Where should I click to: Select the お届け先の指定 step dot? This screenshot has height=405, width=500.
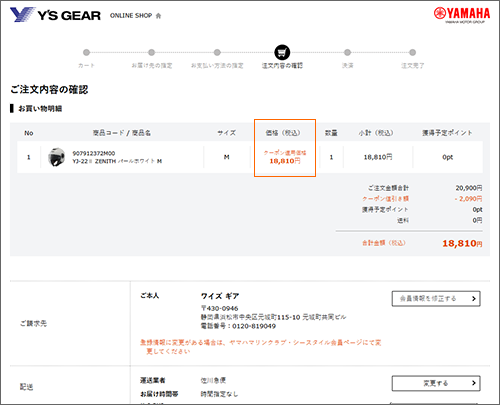click(151, 52)
